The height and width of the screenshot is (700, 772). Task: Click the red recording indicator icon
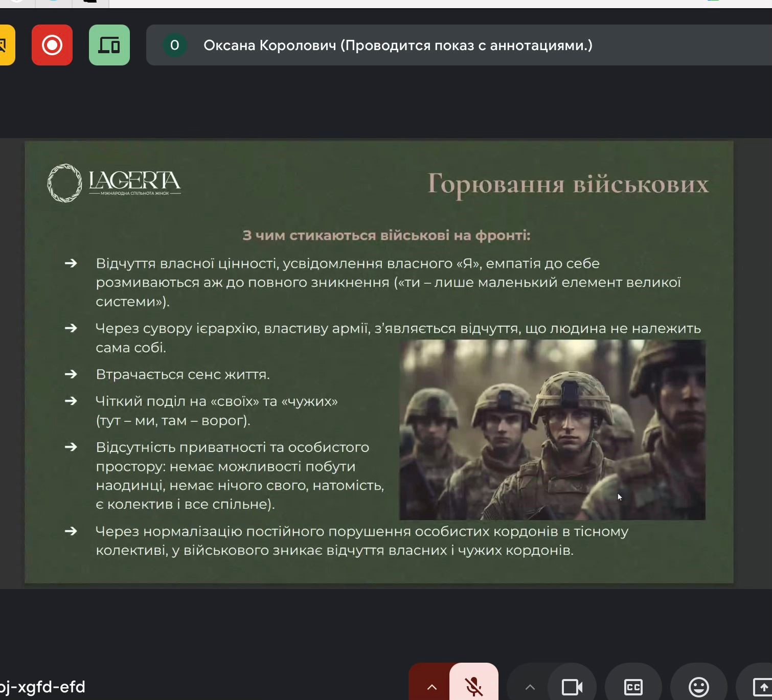pos(52,45)
